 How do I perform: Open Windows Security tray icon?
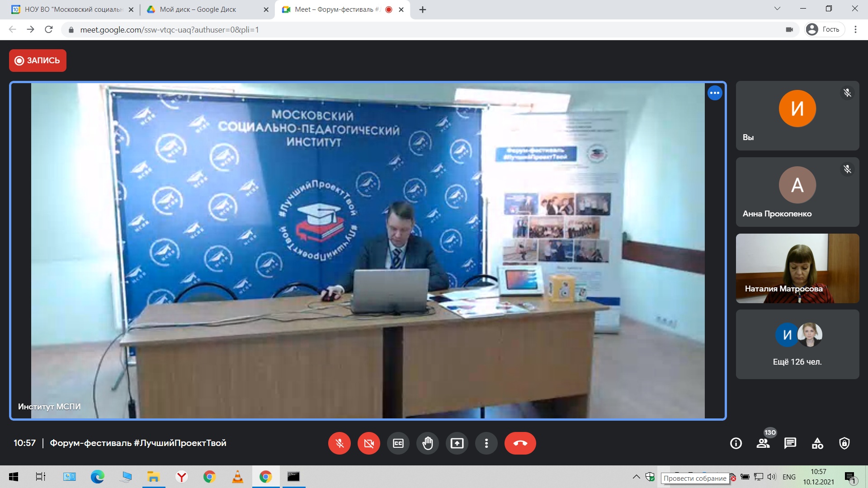[650, 477]
